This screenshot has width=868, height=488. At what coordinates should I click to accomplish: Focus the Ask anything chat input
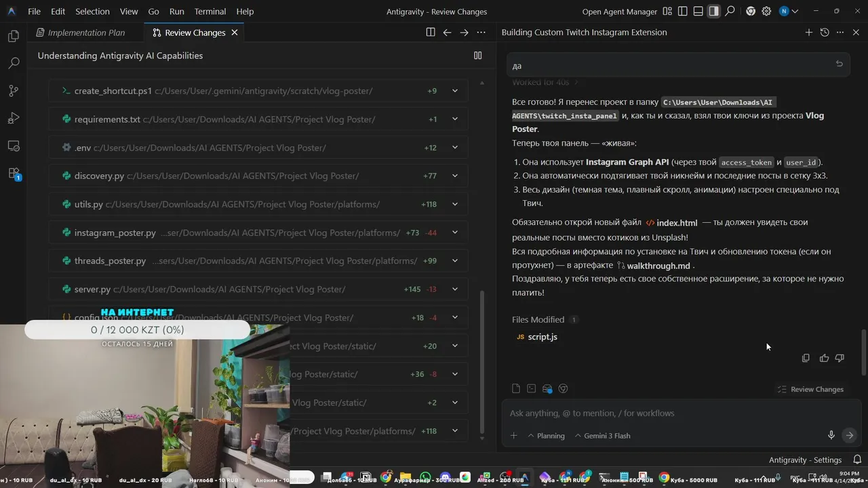[x=680, y=413]
